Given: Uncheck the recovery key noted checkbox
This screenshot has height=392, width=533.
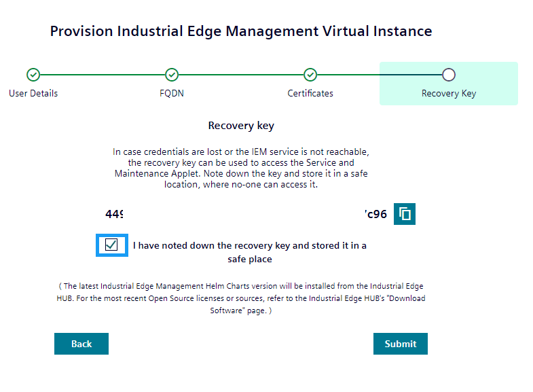Looking at the screenshot, I should pos(112,245).
